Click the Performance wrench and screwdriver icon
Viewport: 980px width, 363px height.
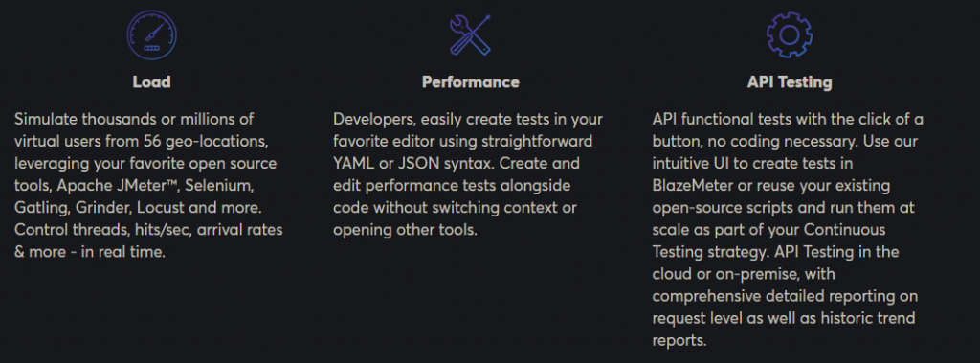[470, 34]
